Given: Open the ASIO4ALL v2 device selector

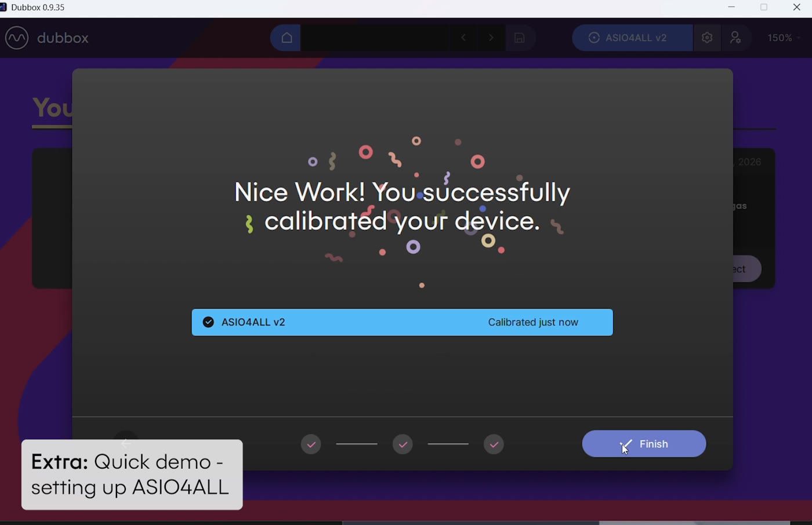Looking at the screenshot, I should point(632,38).
